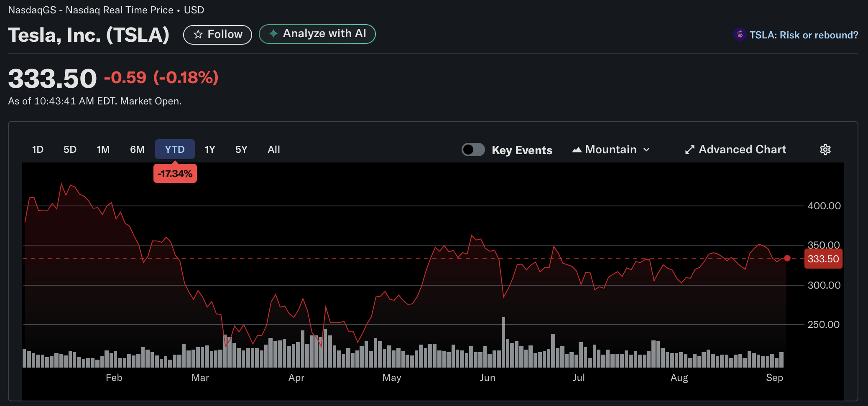The width and height of the screenshot is (868, 406).
Task: Switch to the 6M range tab
Action: (137, 150)
